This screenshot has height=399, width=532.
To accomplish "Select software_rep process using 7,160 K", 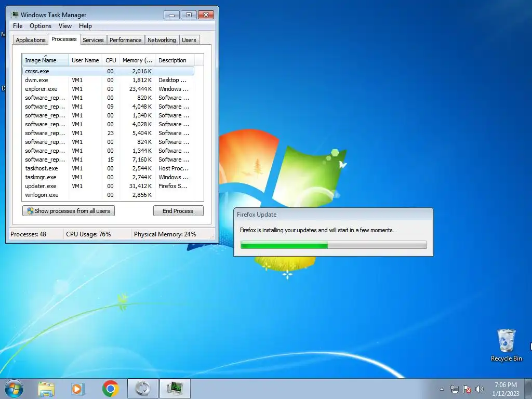I will click(108, 159).
